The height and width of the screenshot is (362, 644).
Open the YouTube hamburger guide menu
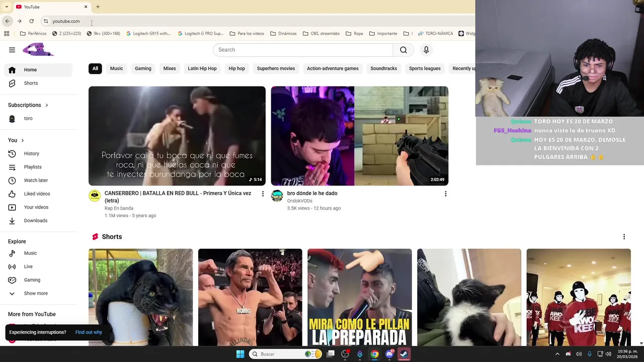click(x=12, y=50)
